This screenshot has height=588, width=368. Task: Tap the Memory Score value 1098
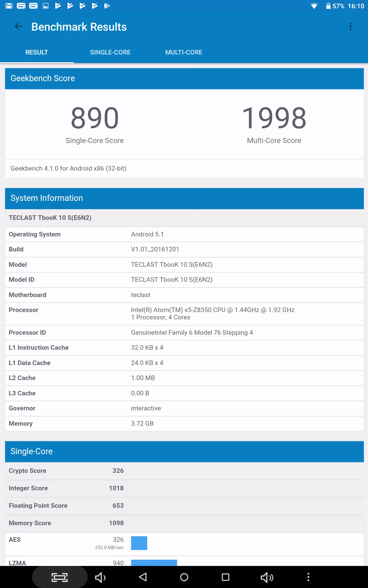[x=116, y=523]
